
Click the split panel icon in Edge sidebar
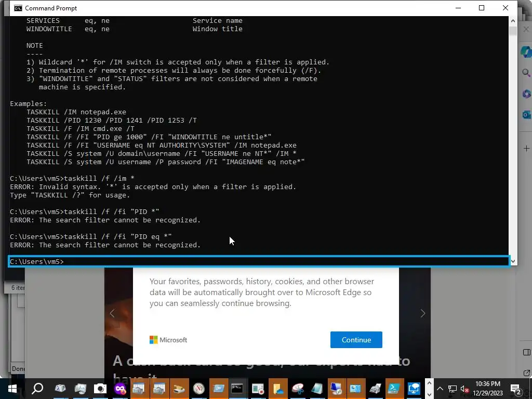(x=526, y=352)
